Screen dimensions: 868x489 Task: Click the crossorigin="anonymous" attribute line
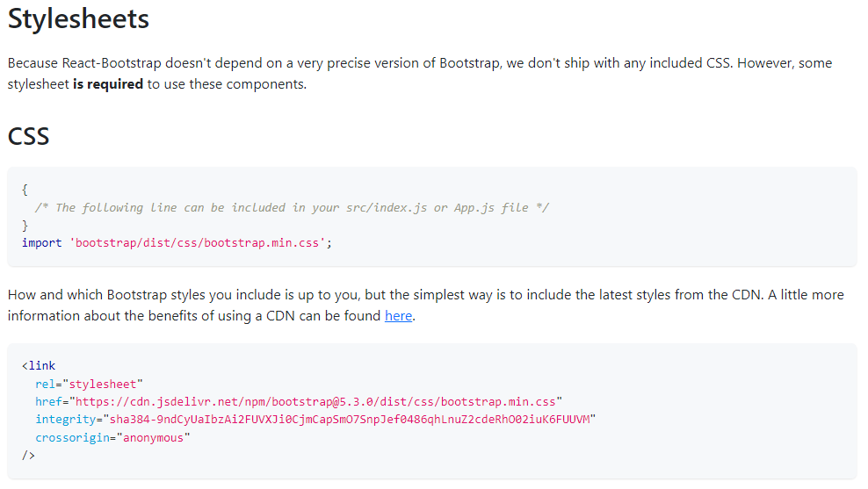click(x=113, y=437)
